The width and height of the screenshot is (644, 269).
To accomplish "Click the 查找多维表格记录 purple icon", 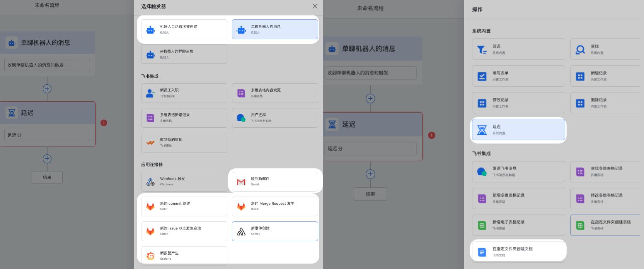I will point(580,171).
